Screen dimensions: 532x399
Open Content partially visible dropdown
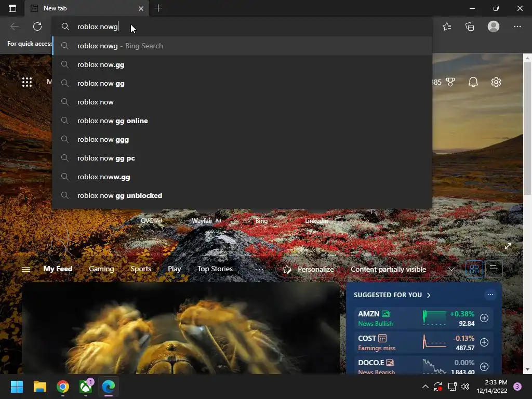coord(403,270)
